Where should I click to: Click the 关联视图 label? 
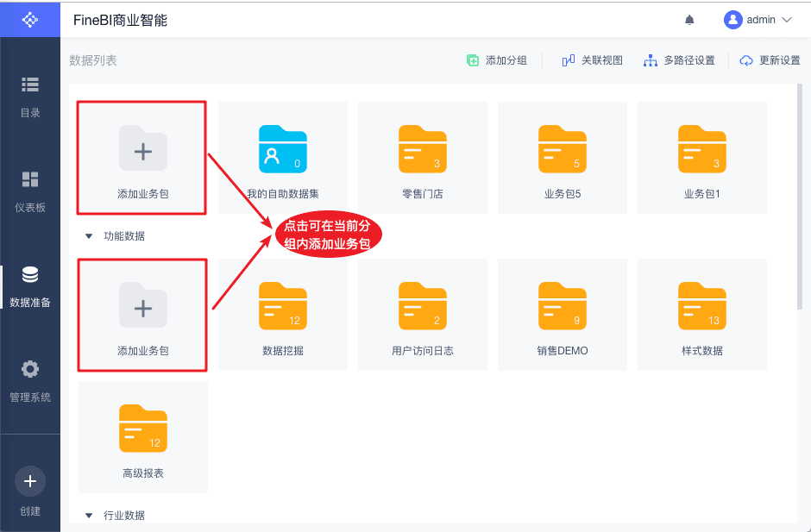(x=601, y=60)
